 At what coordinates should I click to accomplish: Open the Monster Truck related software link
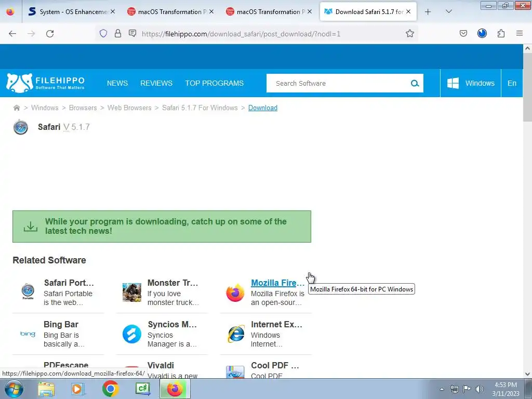pyautogui.click(x=172, y=283)
